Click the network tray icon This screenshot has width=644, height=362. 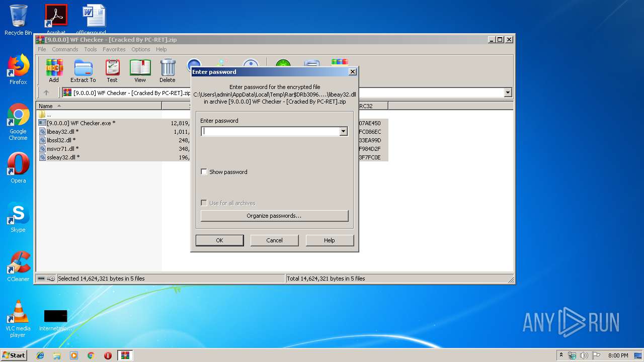click(572, 355)
